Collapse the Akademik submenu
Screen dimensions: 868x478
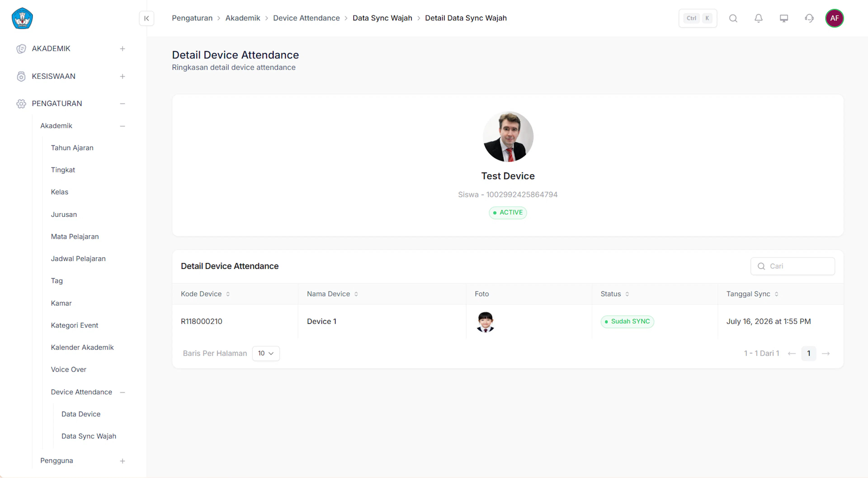click(x=122, y=126)
